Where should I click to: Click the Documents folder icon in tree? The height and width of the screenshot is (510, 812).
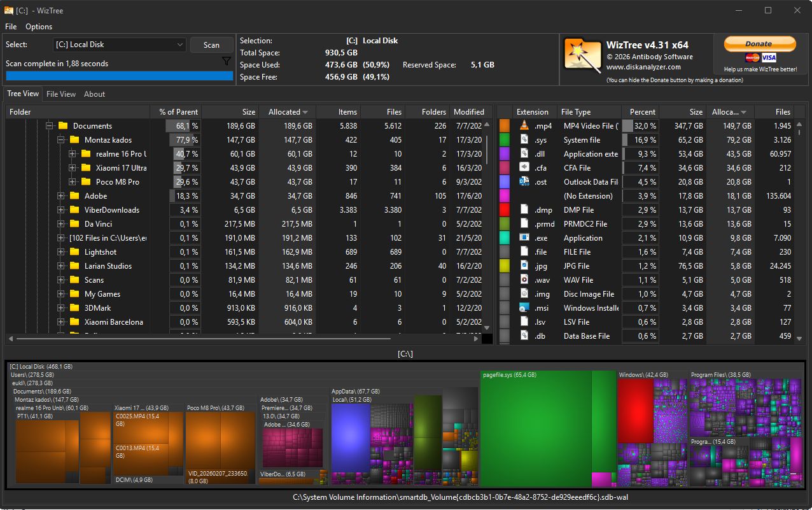(63, 125)
